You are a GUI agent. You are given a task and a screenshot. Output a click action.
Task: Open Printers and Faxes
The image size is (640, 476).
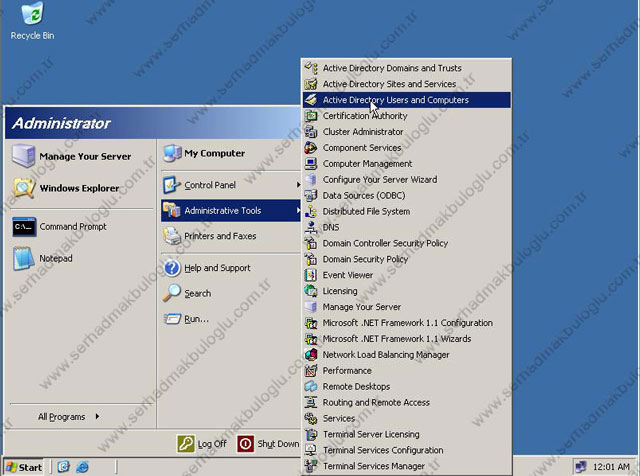coord(231,236)
